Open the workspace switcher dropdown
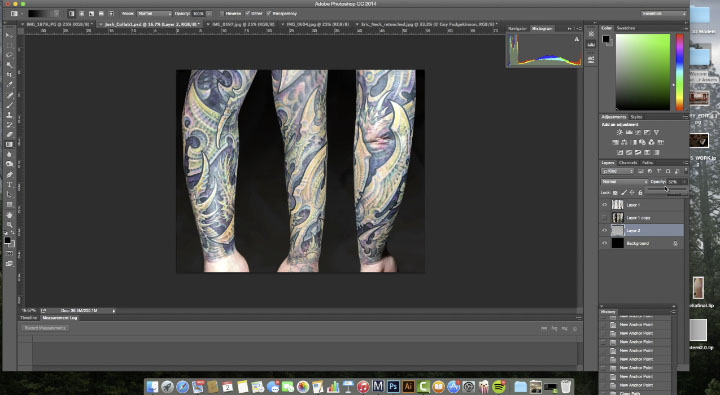This screenshot has width=720, height=395. click(664, 14)
